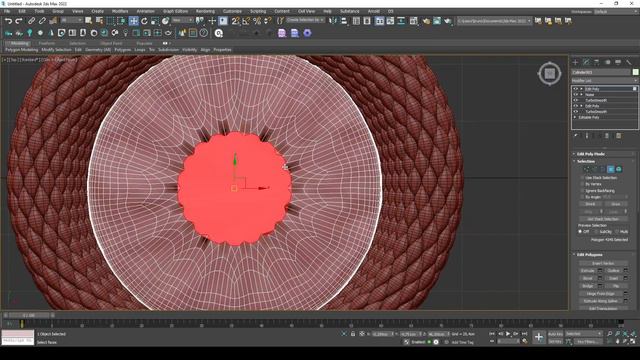This screenshot has width=640, height=360.
Task: Open the Hierarchy panel tab icon
Action: coord(597,62)
